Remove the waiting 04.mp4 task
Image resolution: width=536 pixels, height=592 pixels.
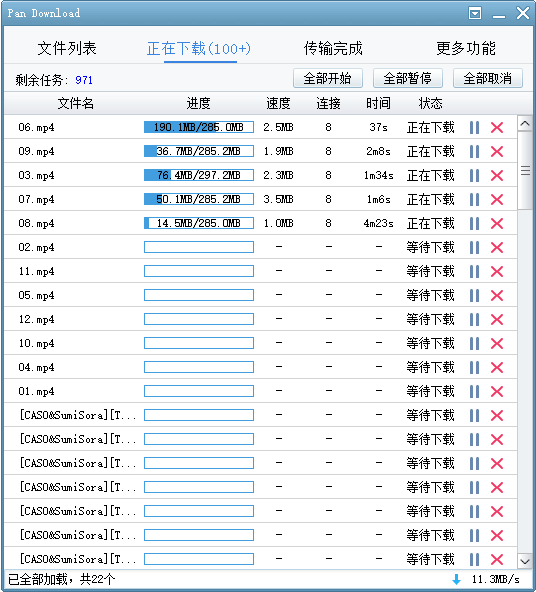pos(497,367)
